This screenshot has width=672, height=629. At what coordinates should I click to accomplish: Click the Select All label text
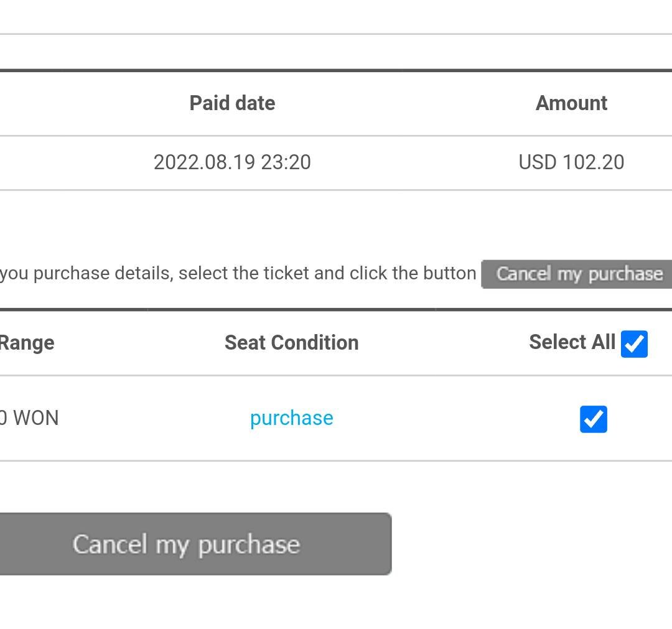pyautogui.click(x=572, y=342)
